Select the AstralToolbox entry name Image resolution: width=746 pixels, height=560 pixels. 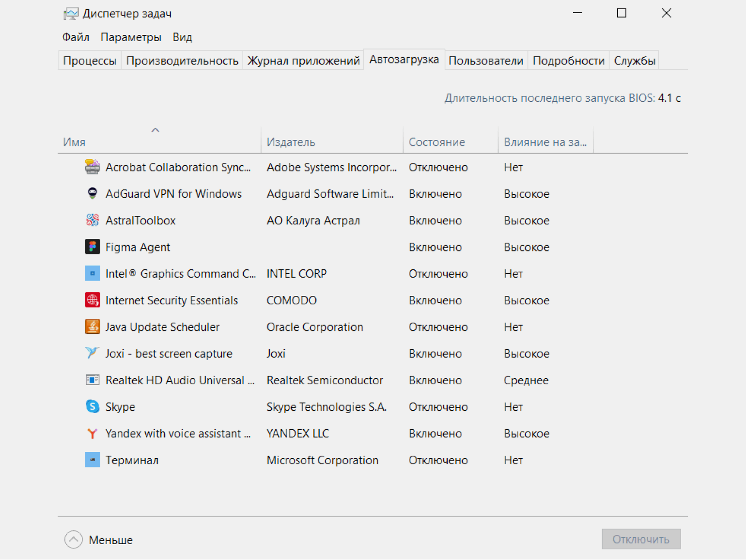pos(140,220)
